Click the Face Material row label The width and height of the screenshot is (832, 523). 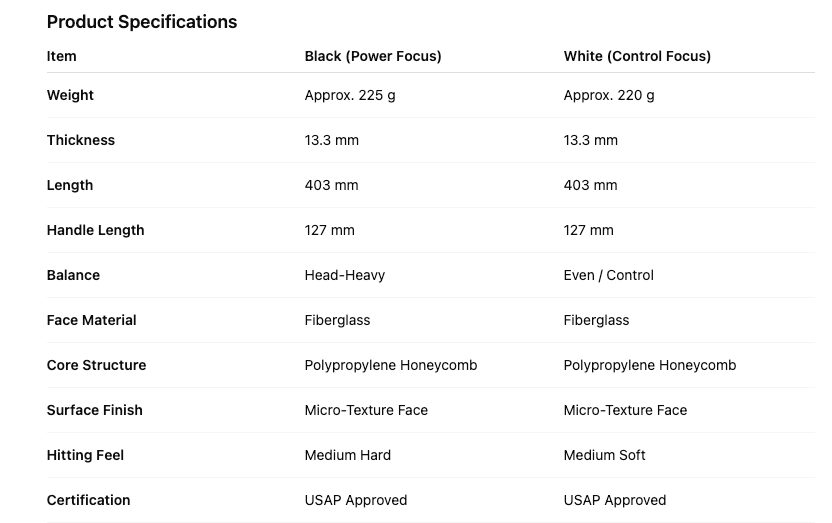(x=92, y=320)
